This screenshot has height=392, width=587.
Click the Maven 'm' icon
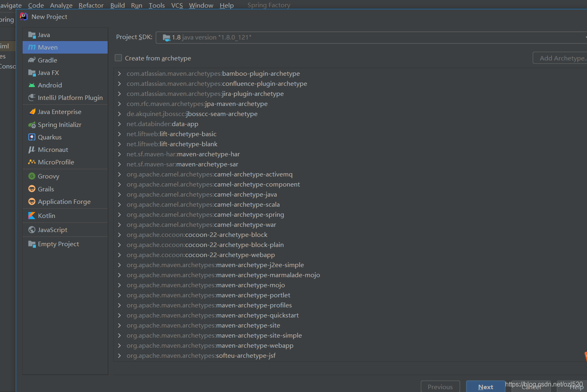click(32, 48)
